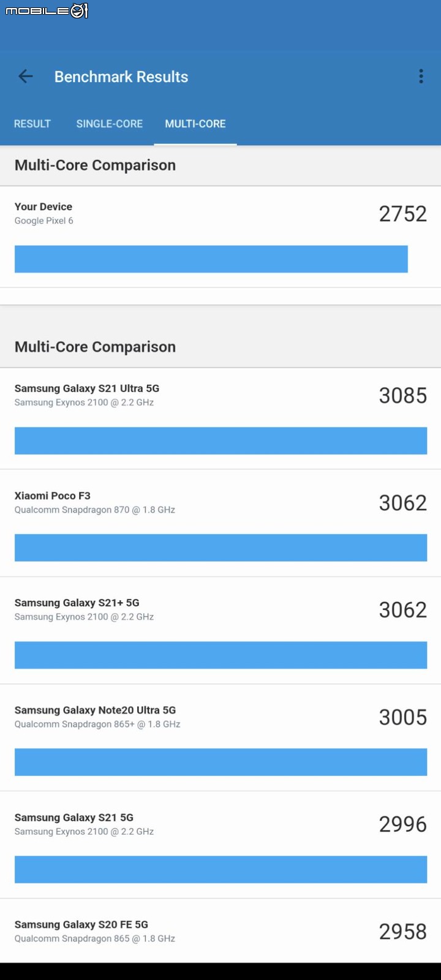The width and height of the screenshot is (441, 980).
Task: Click the Google Pixel 6 score bar
Action: pos(211,259)
